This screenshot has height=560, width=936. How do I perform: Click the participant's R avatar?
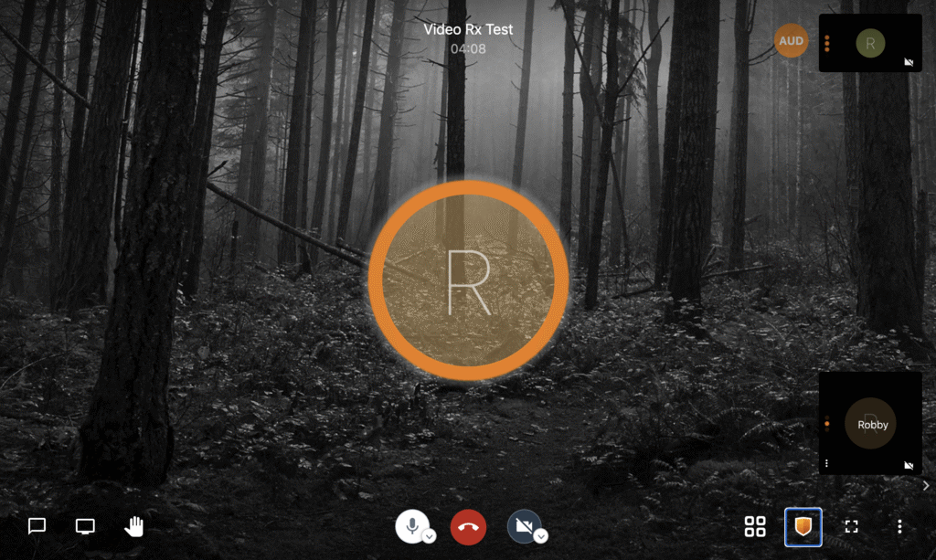[468, 279]
